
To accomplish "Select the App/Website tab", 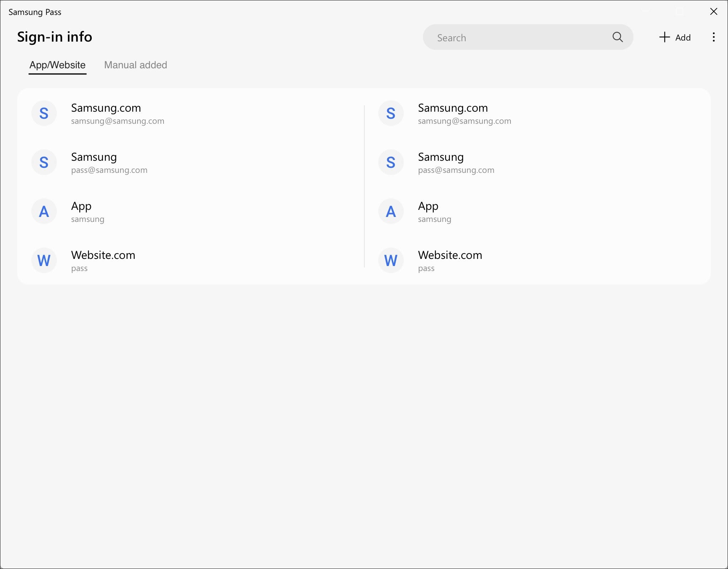I will [57, 65].
